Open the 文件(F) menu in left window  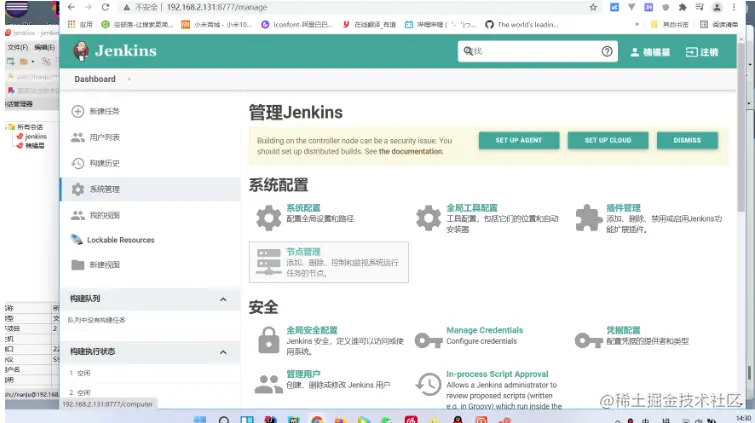tap(17, 47)
